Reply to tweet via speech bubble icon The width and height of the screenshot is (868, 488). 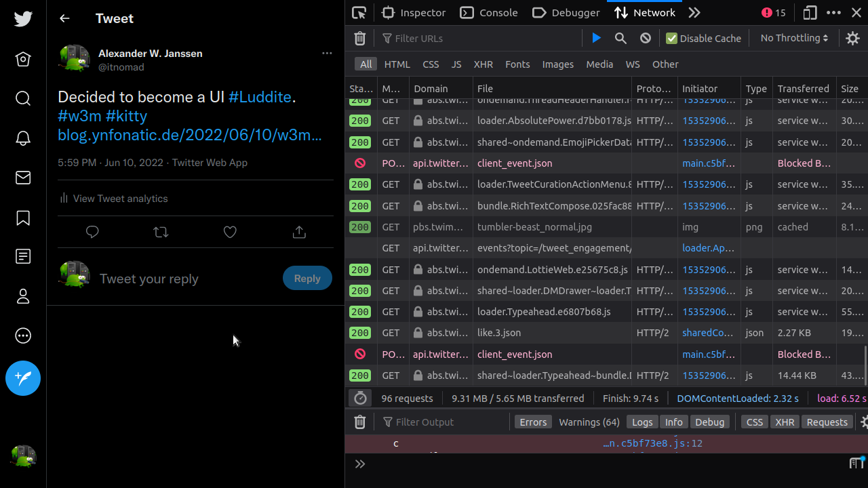(92, 232)
